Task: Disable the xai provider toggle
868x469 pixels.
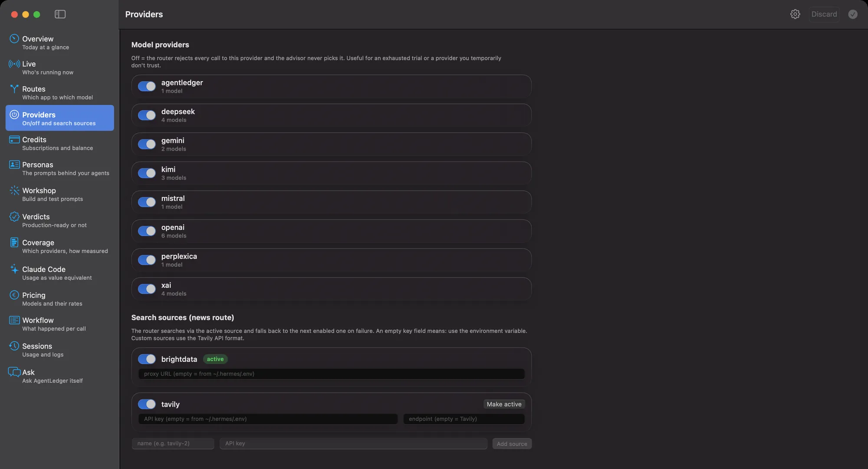Action: (x=147, y=289)
